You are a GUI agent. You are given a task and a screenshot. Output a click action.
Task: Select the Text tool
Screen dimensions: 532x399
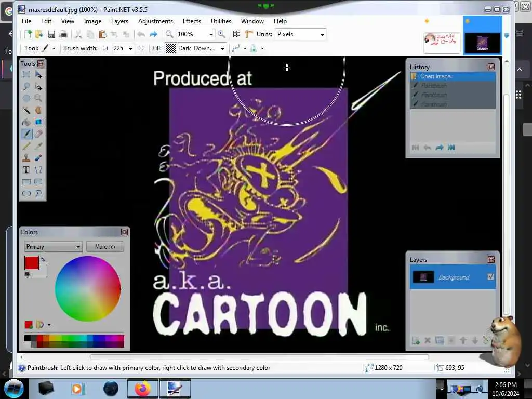click(x=26, y=170)
